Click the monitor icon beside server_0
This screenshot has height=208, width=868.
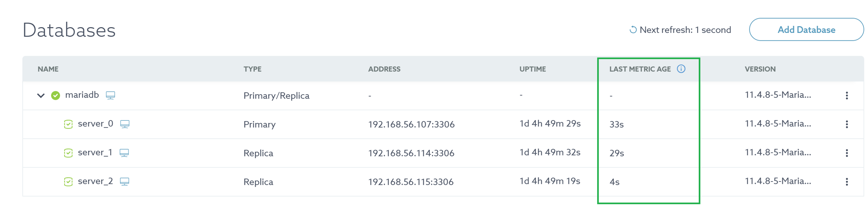(125, 124)
